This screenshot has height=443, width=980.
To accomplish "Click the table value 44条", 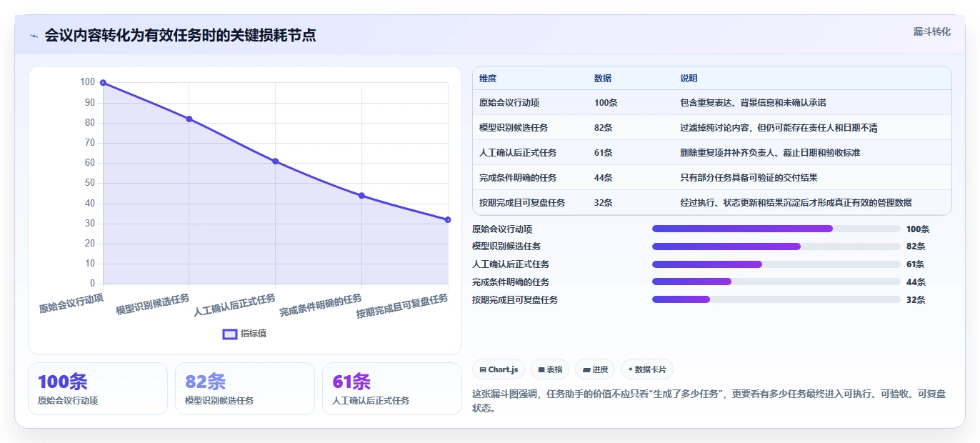I will 604,178.
